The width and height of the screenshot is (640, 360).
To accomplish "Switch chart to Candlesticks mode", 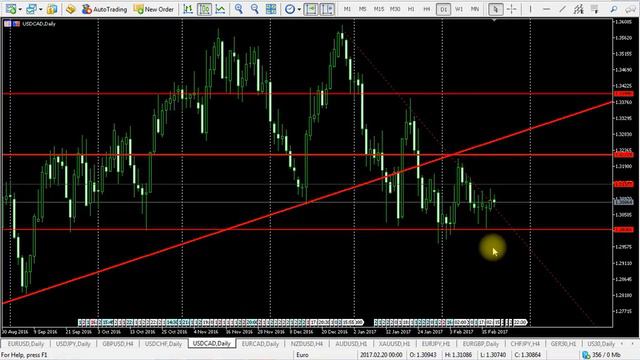I will tap(204, 9).
